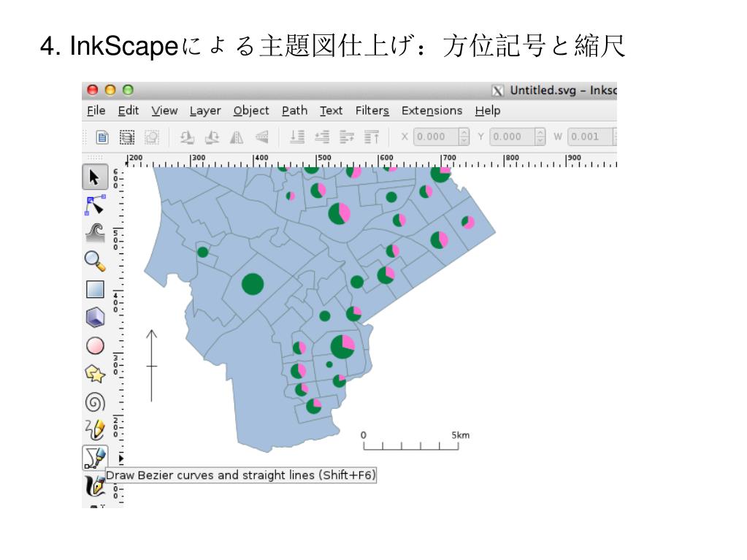The width and height of the screenshot is (747, 560).
Task: Select the Selector arrow tool
Action: [95, 177]
